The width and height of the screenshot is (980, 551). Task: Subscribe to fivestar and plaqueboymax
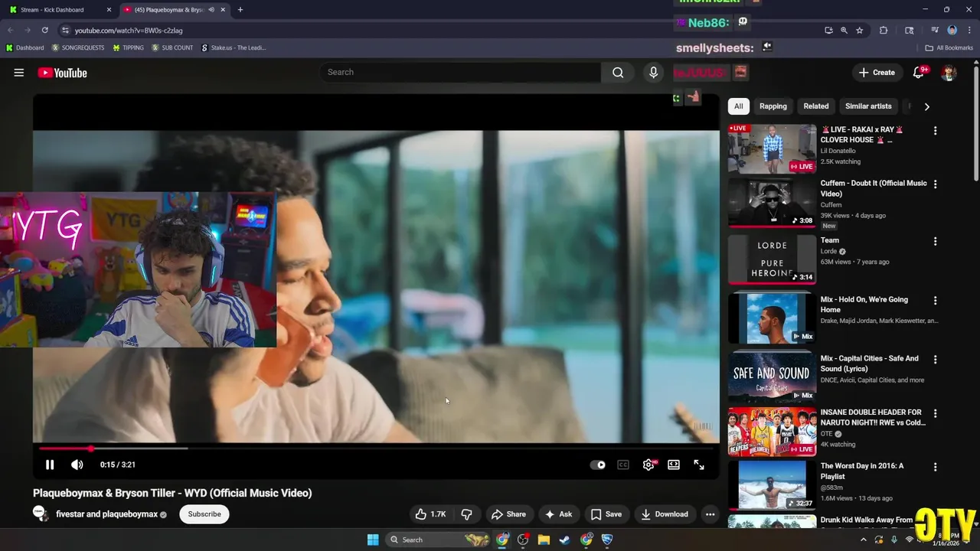204,514
